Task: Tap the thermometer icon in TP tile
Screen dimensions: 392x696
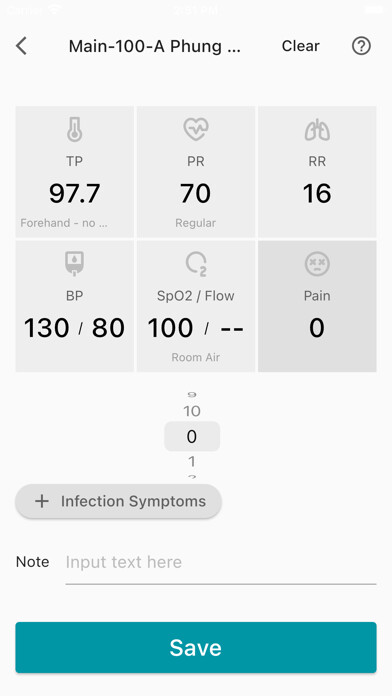Action: pos(74,130)
